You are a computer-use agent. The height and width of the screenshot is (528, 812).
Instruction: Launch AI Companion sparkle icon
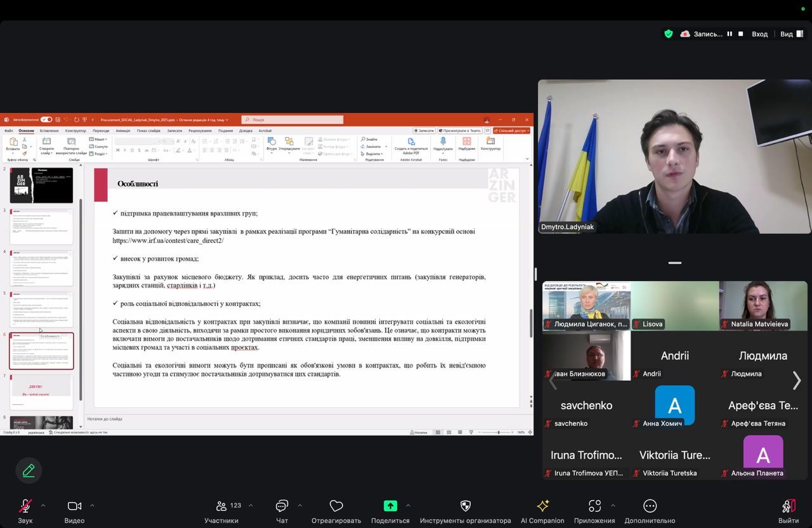[x=542, y=506]
